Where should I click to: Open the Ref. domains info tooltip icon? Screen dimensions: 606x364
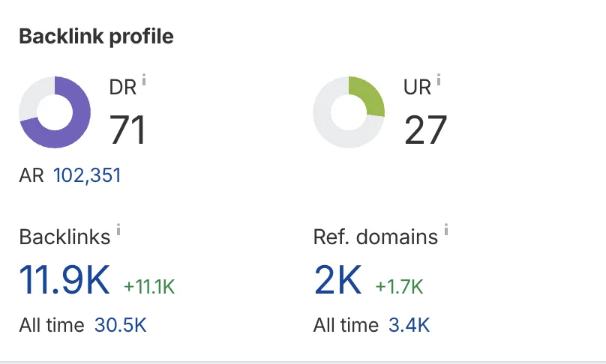(x=445, y=230)
